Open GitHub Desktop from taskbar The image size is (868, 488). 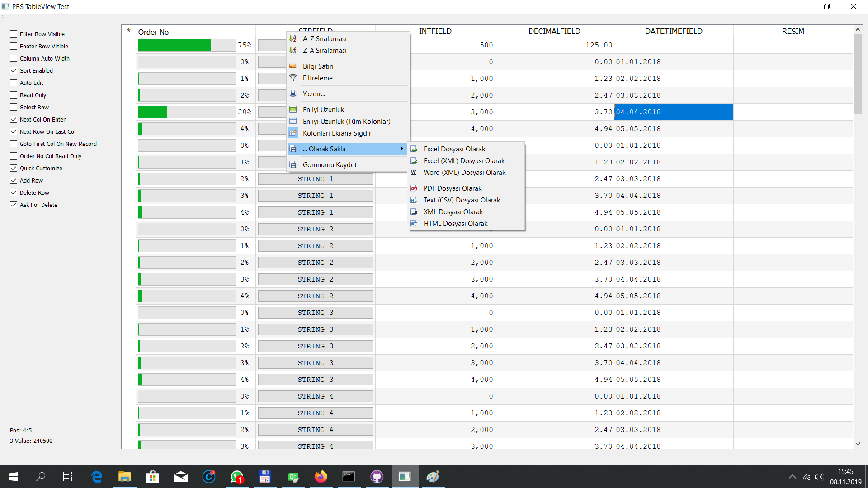(x=377, y=477)
